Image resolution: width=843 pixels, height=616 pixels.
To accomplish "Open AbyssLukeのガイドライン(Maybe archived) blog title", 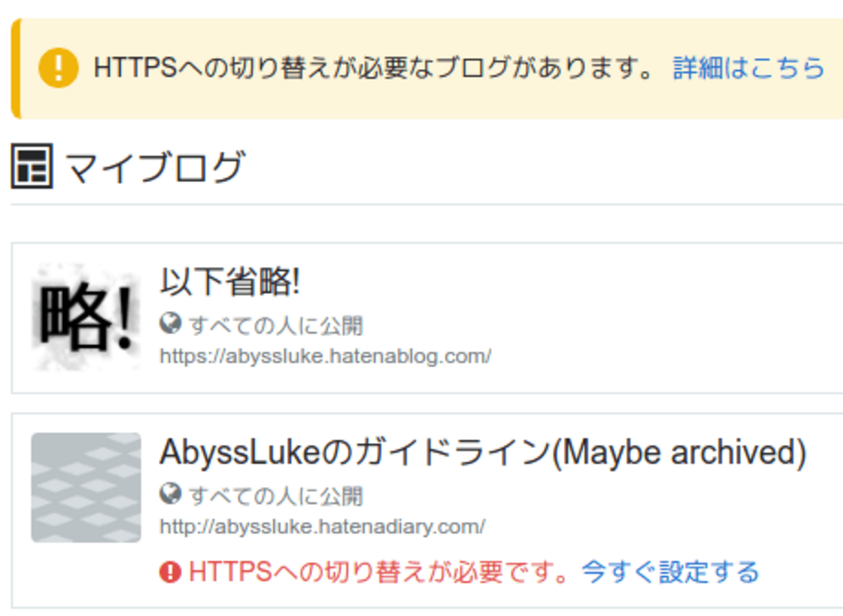I will 482,453.
